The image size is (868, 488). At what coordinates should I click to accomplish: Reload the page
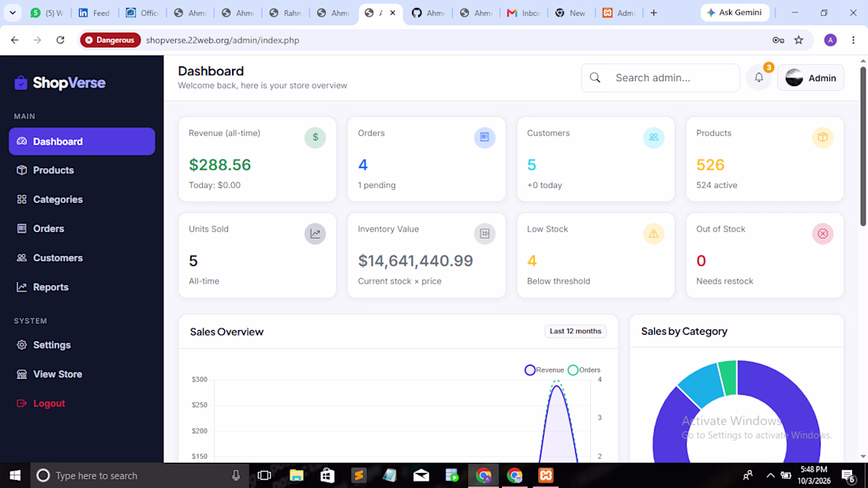click(60, 40)
